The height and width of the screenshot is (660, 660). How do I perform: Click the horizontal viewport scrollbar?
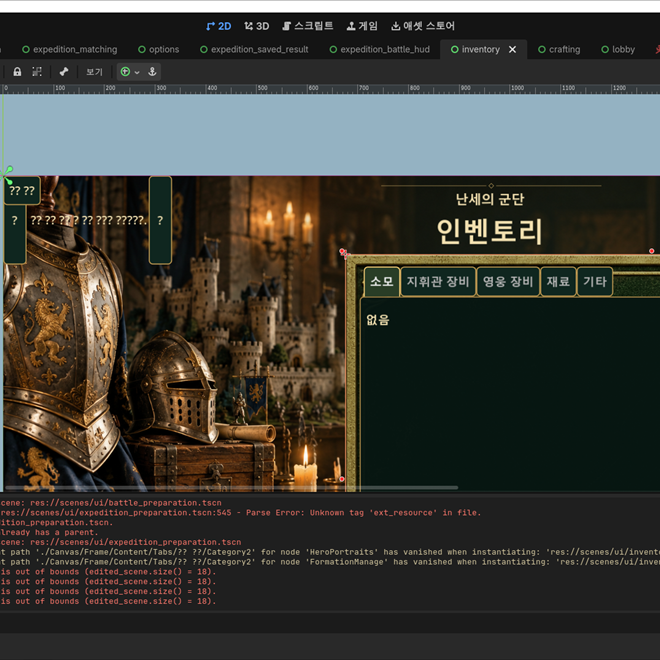coord(231,488)
